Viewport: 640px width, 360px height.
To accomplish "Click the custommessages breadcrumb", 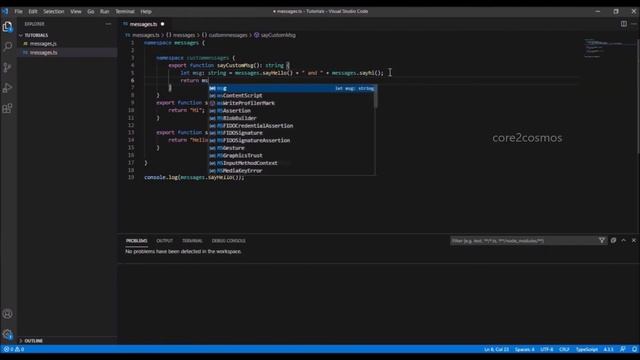I will (224, 36).
